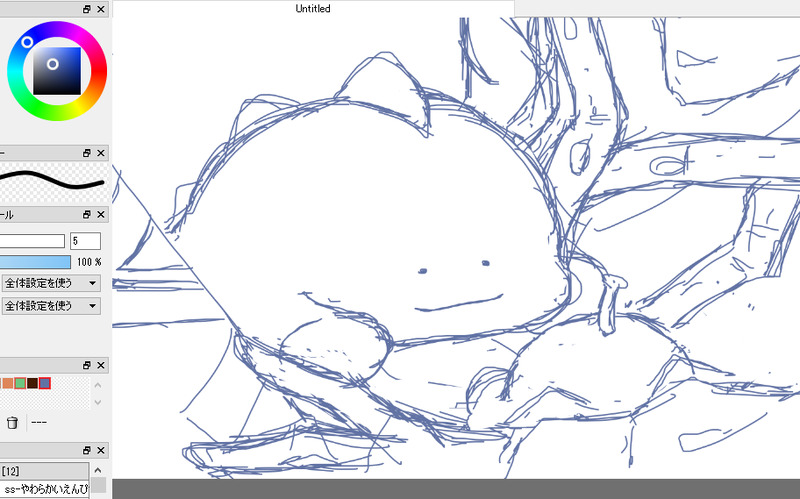The height and width of the screenshot is (499, 800).
Task: Close the brush preview panel
Action: [101, 153]
